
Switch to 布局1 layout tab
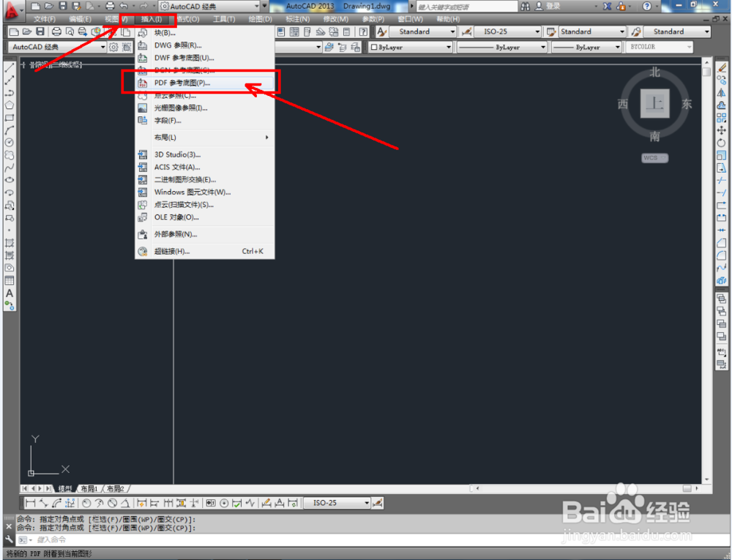(89, 488)
